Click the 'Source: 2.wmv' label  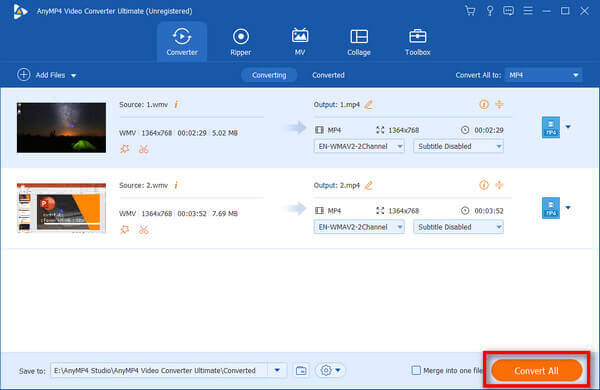[x=143, y=185]
